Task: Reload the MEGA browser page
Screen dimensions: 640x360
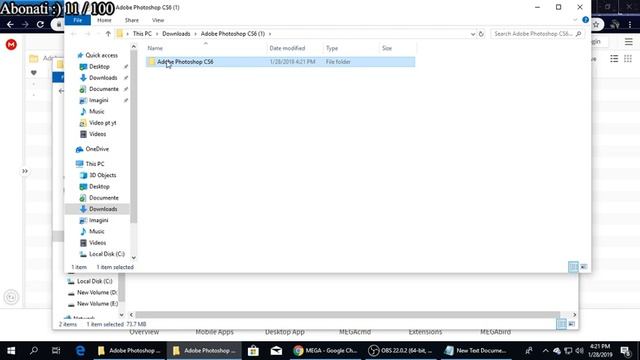Action: (40, 24)
